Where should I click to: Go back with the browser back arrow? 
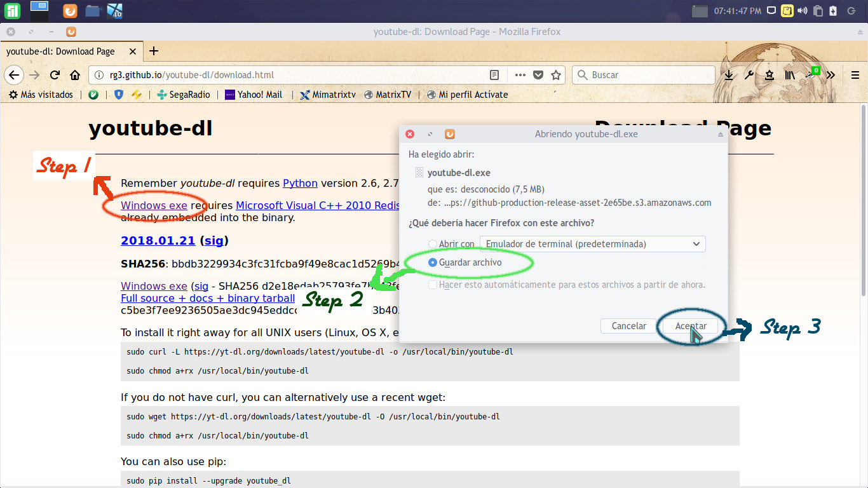(x=14, y=75)
